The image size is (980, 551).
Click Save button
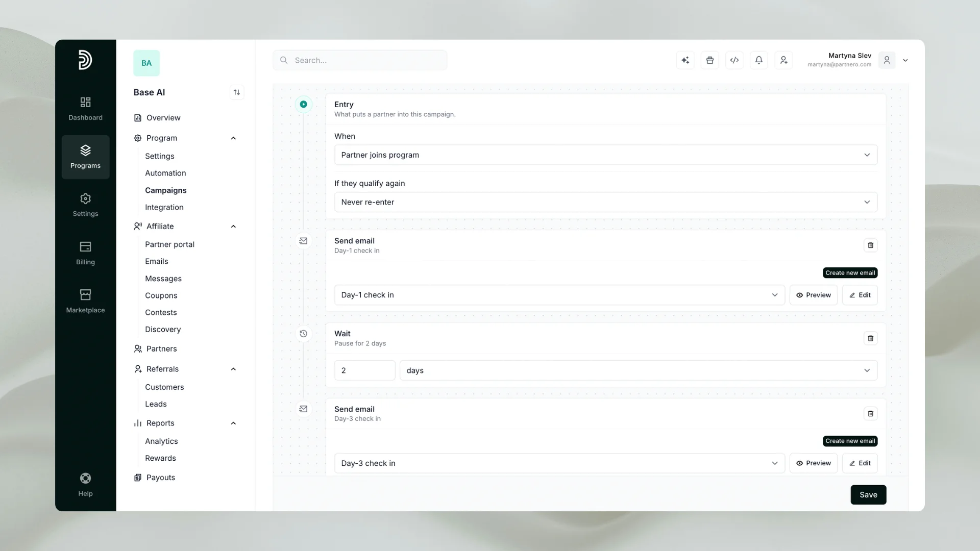(868, 495)
